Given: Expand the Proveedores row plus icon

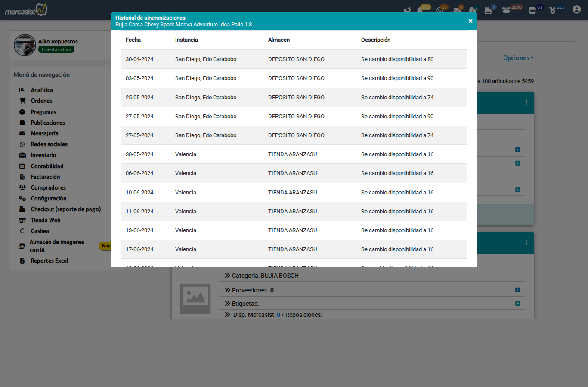Looking at the screenshot, I should (517, 290).
